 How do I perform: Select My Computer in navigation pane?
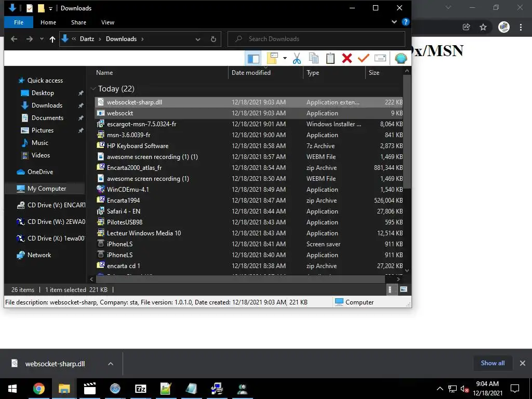pos(47,188)
